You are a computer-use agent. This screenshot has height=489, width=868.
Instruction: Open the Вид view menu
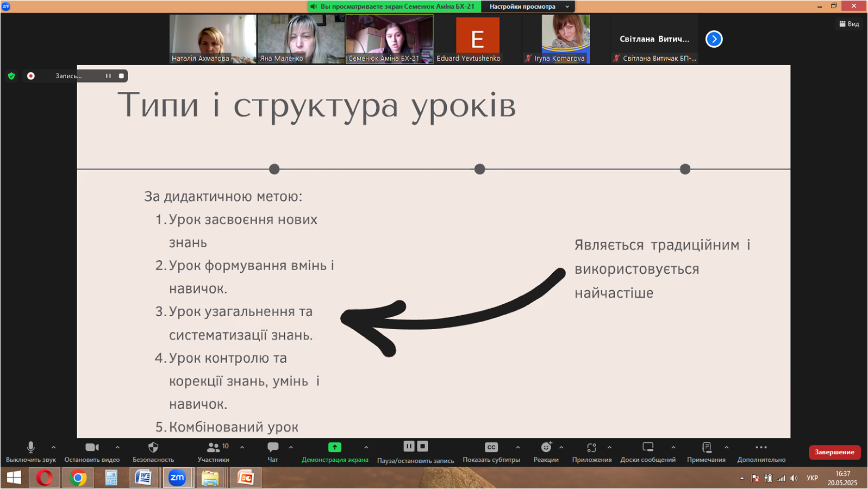pos(849,24)
